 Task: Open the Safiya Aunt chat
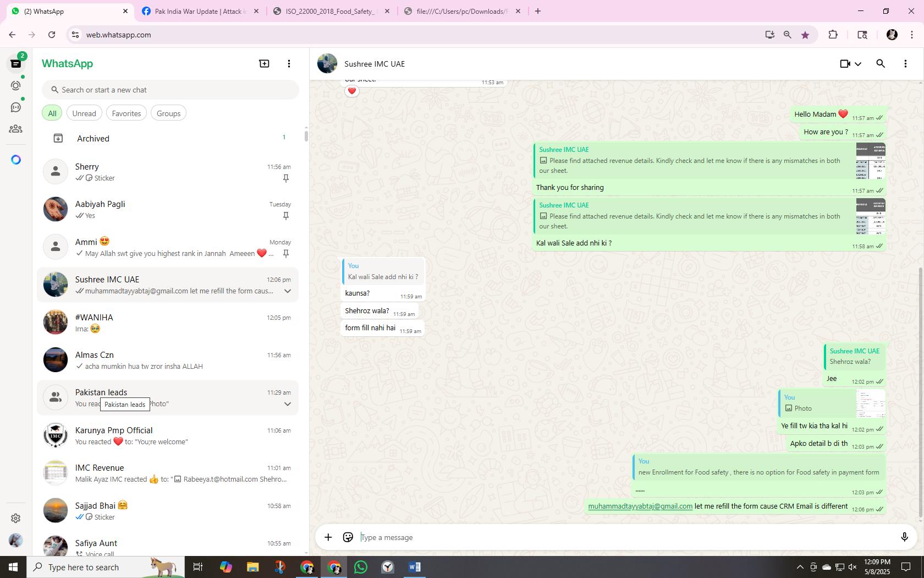168,544
